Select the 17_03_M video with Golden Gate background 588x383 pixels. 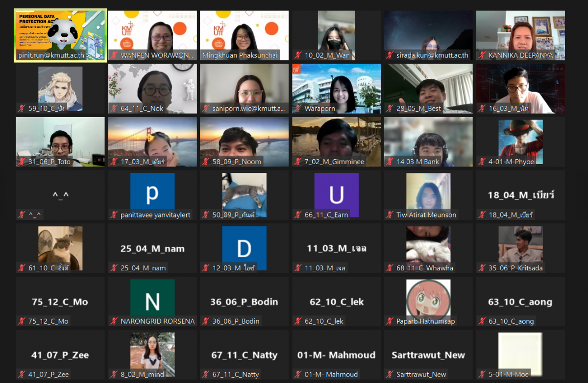[152, 142]
